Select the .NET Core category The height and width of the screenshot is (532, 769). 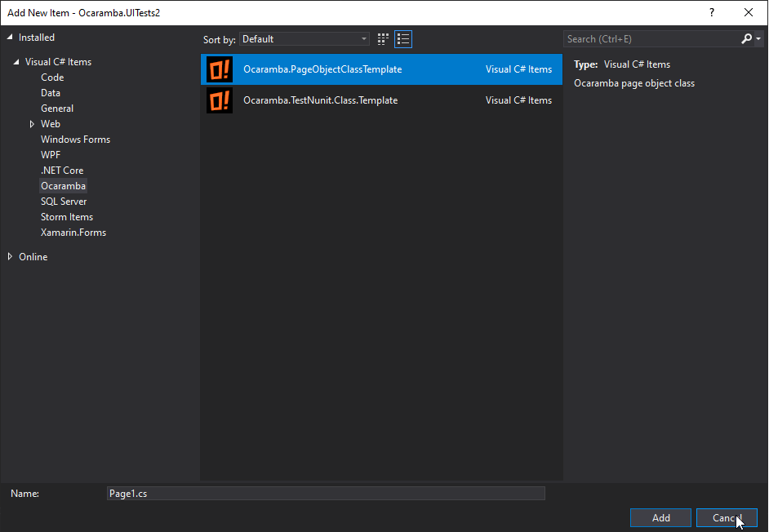point(62,171)
